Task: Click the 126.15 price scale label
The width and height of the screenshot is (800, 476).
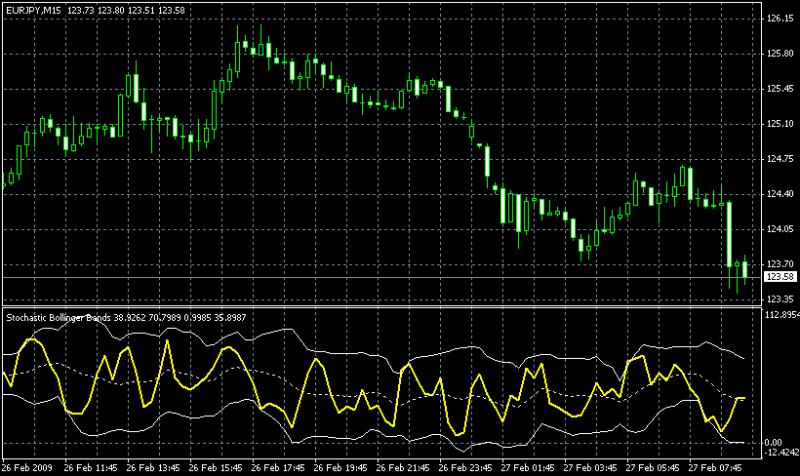Action: 780,19
